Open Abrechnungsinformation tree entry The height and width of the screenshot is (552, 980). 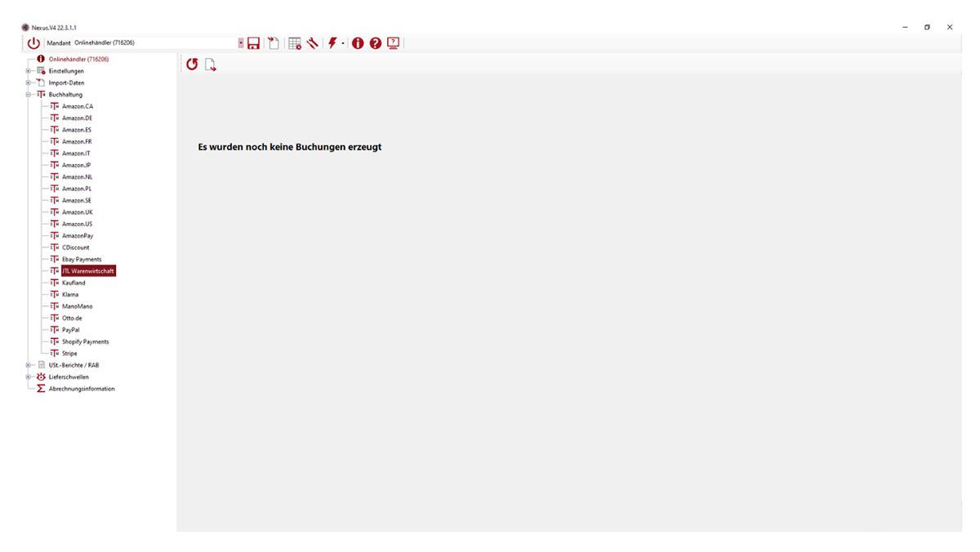[x=81, y=389]
